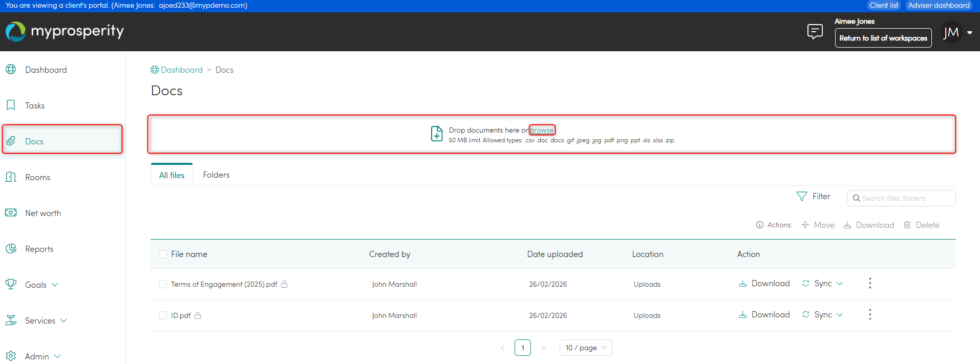Tick the ID.pdf row checkbox

tap(163, 315)
